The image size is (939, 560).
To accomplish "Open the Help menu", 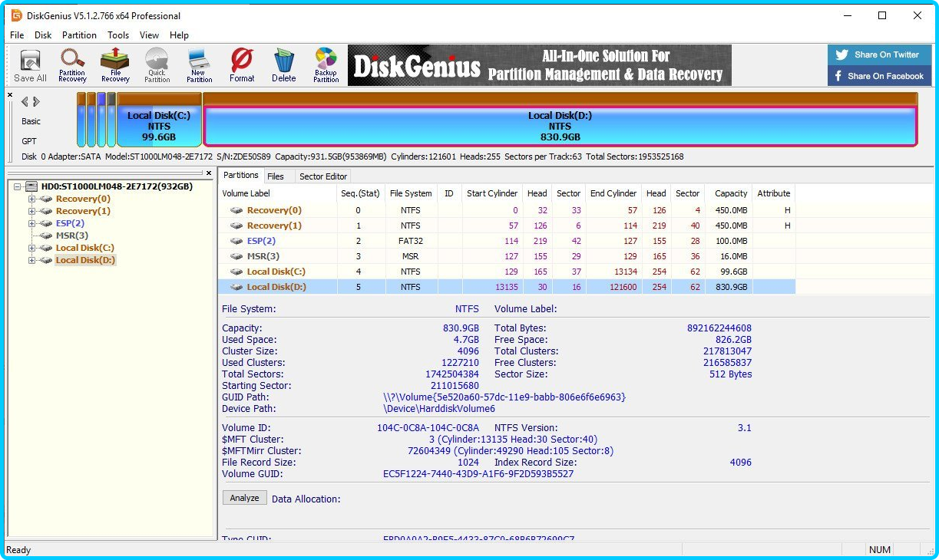I will coord(179,35).
